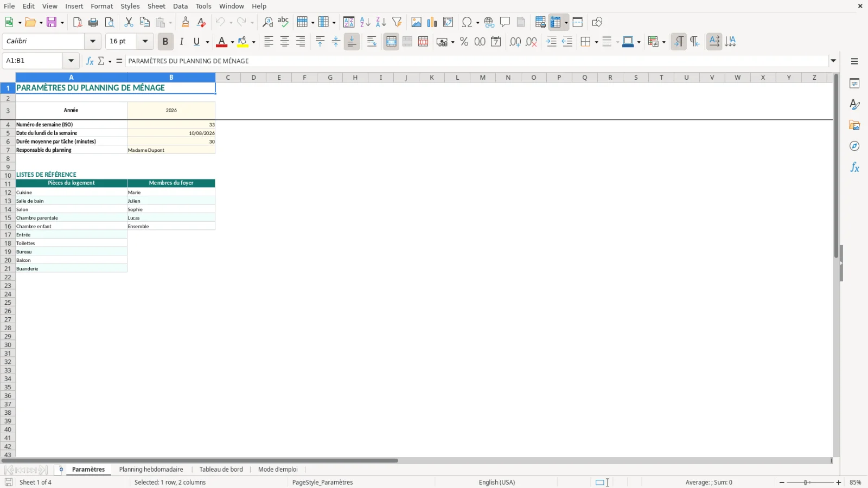Open the Data menu
This screenshot has width=868, height=488.
(x=181, y=6)
